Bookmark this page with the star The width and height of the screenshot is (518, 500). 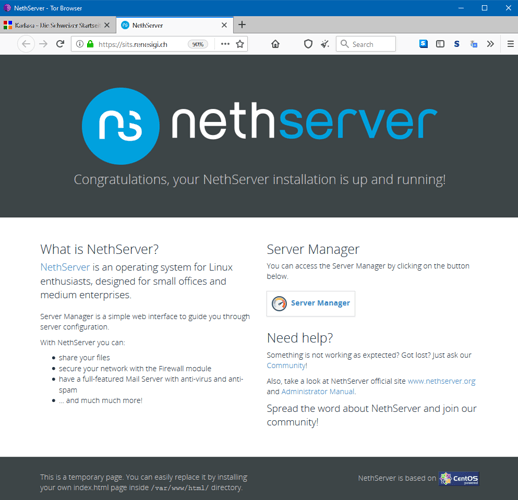240,44
